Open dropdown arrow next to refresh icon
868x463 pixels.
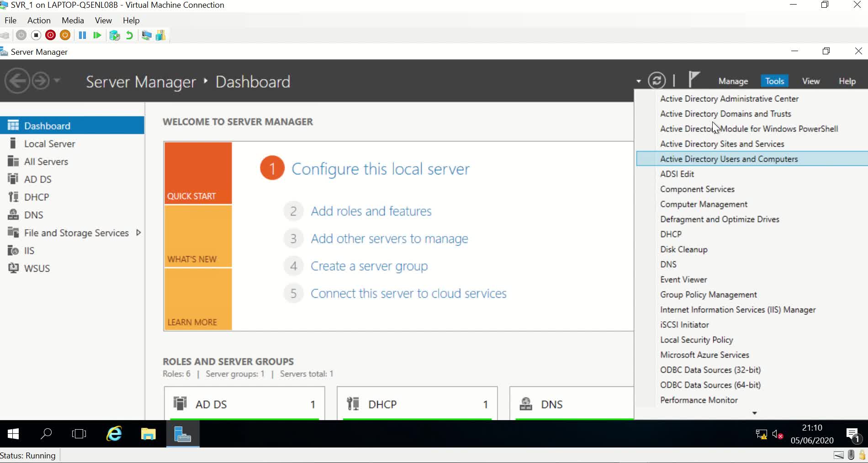[x=638, y=81]
